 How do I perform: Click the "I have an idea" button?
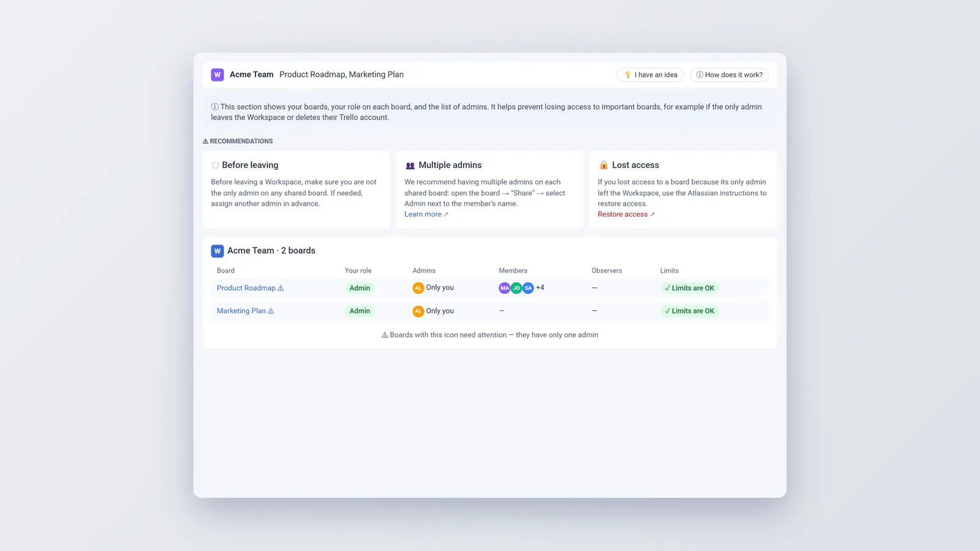tap(650, 75)
